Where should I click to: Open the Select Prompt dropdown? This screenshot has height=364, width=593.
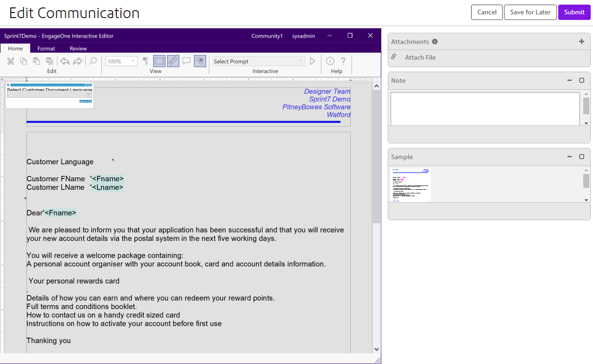pos(259,61)
